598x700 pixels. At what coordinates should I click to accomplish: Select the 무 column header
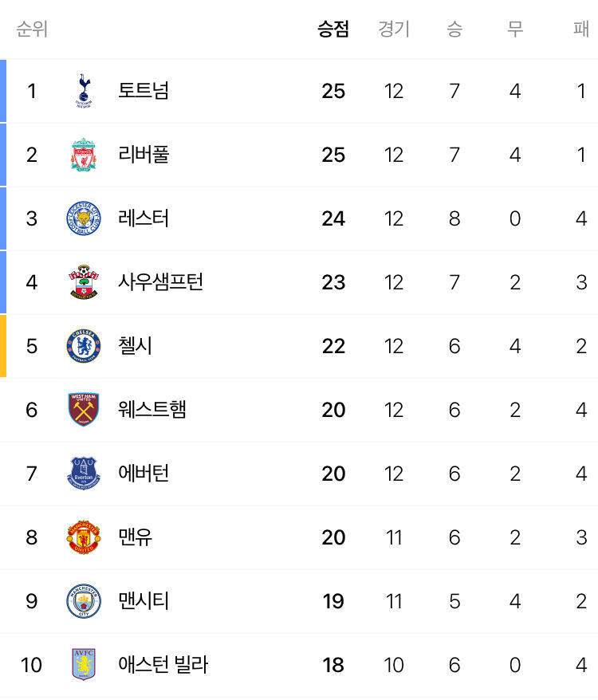coord(515,29)
